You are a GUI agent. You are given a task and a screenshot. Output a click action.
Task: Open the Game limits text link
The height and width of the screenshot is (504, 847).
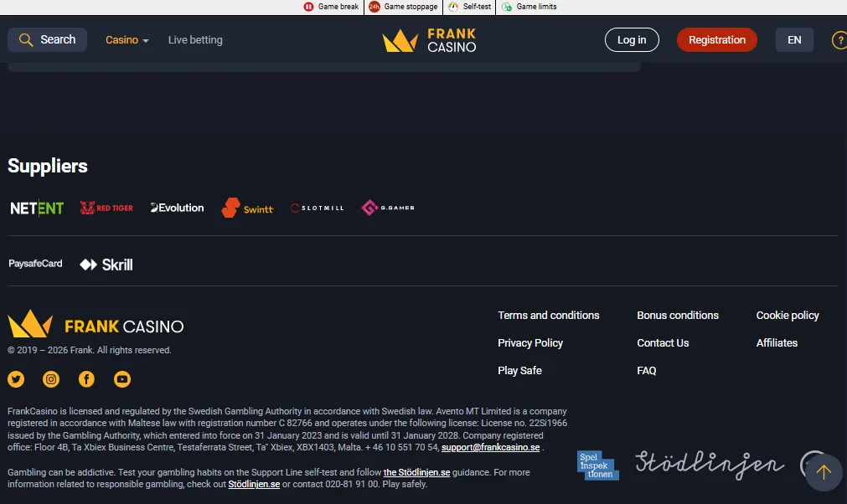pos(536,7)
